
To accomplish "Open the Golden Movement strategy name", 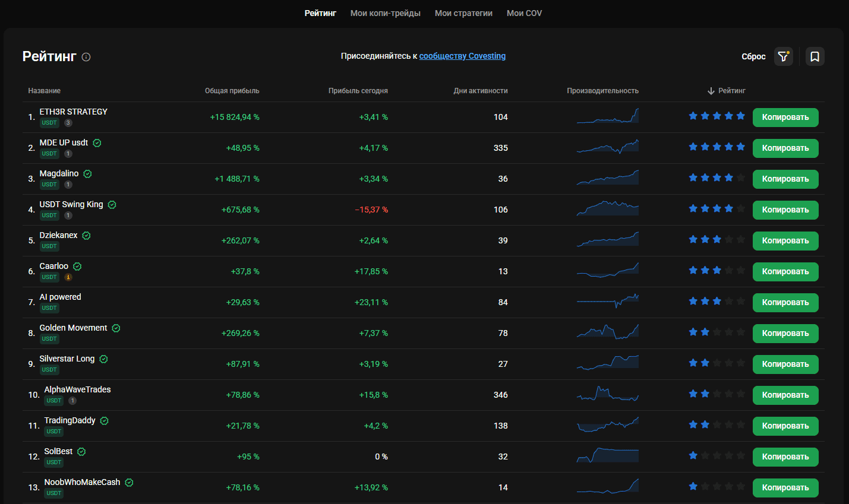I will [74, 328].
